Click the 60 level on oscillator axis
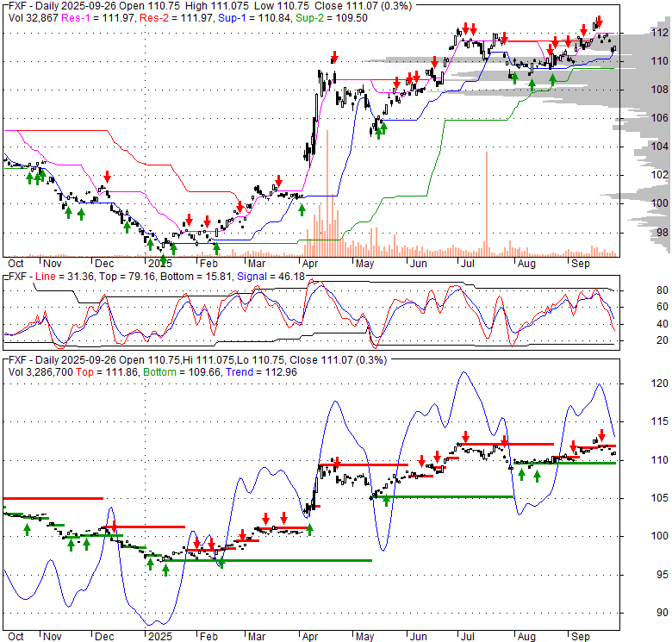 coord(663,307)
